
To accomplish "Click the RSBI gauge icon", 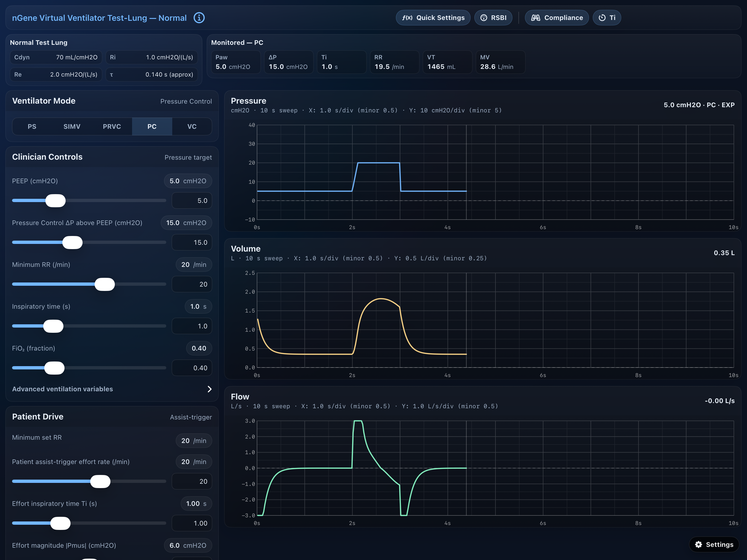I will 484,17.
